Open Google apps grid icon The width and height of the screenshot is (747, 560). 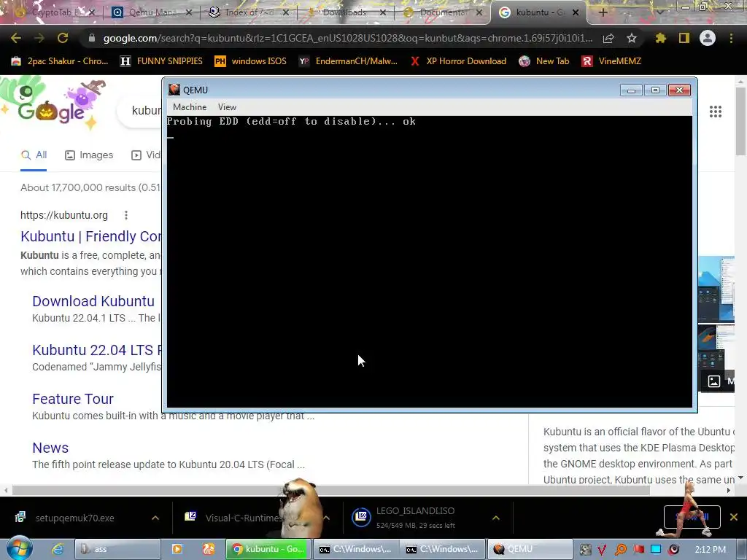(716, 112)
